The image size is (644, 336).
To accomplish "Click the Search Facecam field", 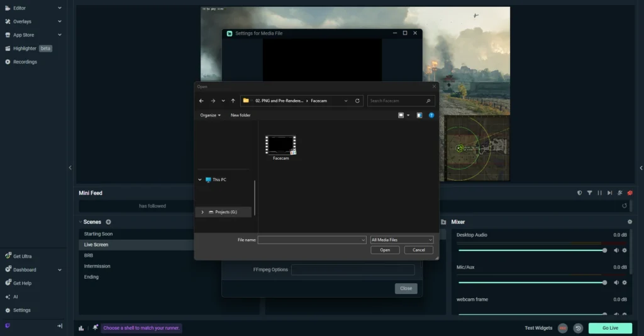I will tap(401, 101).
